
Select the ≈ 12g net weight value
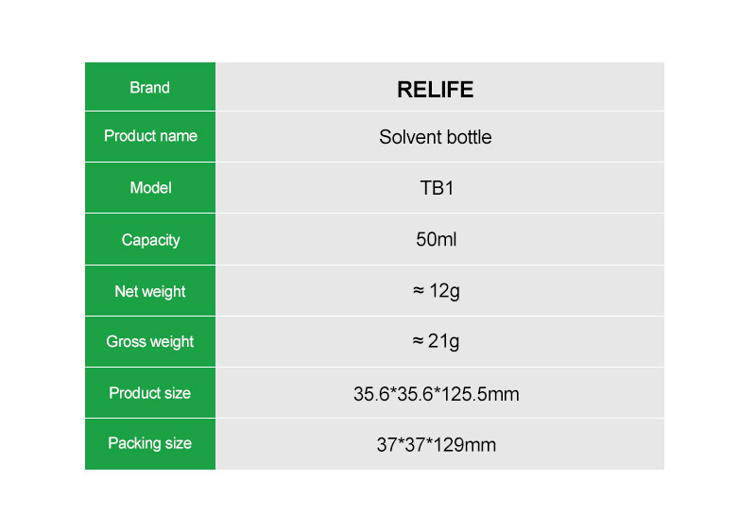436,291
